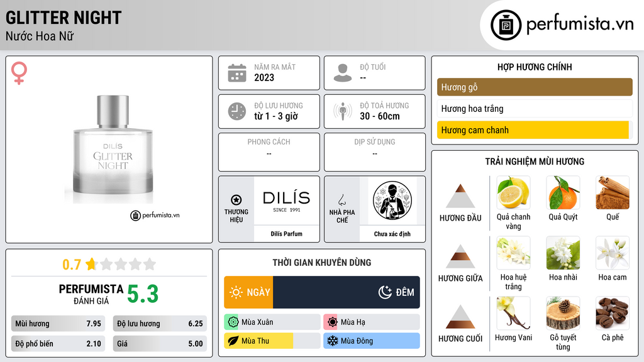Click the Trải nghiệm mùi hương heading
The height and width of the screenshot is (362, 644).
535,162
